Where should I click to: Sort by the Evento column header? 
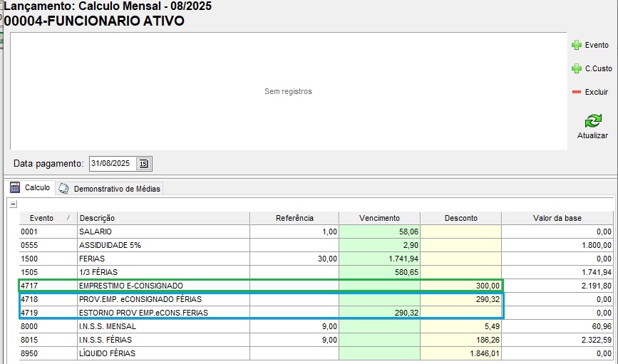tap(41, 218)
